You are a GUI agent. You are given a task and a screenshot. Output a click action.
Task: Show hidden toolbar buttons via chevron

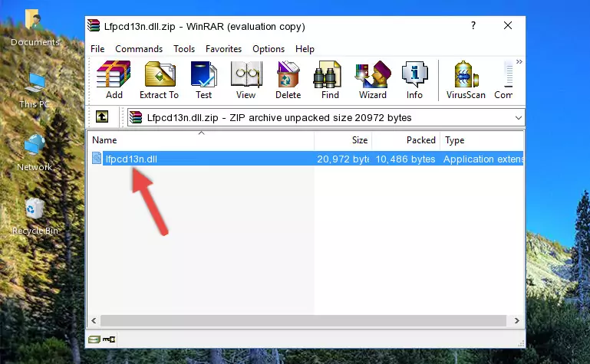click(x=519, y=61)
